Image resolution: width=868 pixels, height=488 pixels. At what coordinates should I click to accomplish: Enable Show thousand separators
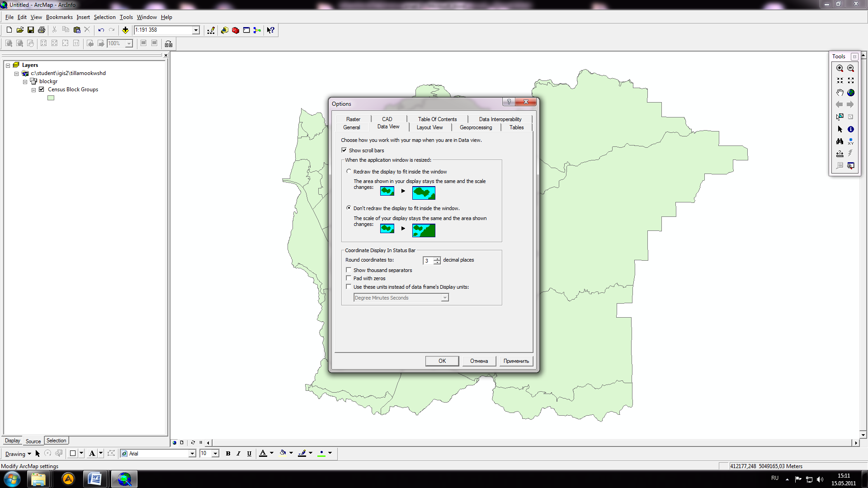click(x=349, y=270)
